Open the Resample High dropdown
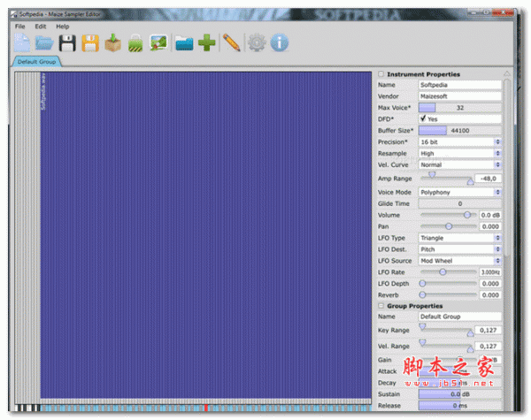Viewport: 531px width, 420px height. point(460,153)
